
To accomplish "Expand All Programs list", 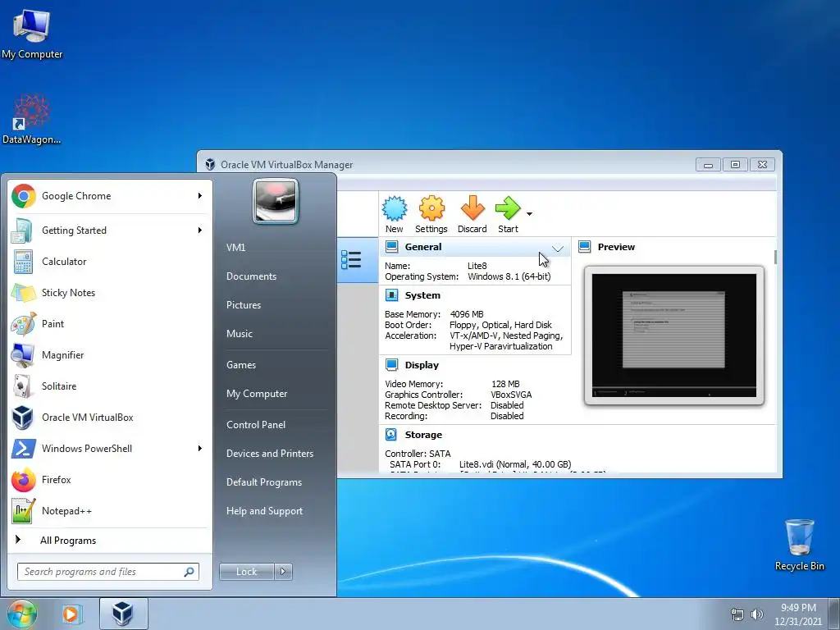I will point(107,540).
